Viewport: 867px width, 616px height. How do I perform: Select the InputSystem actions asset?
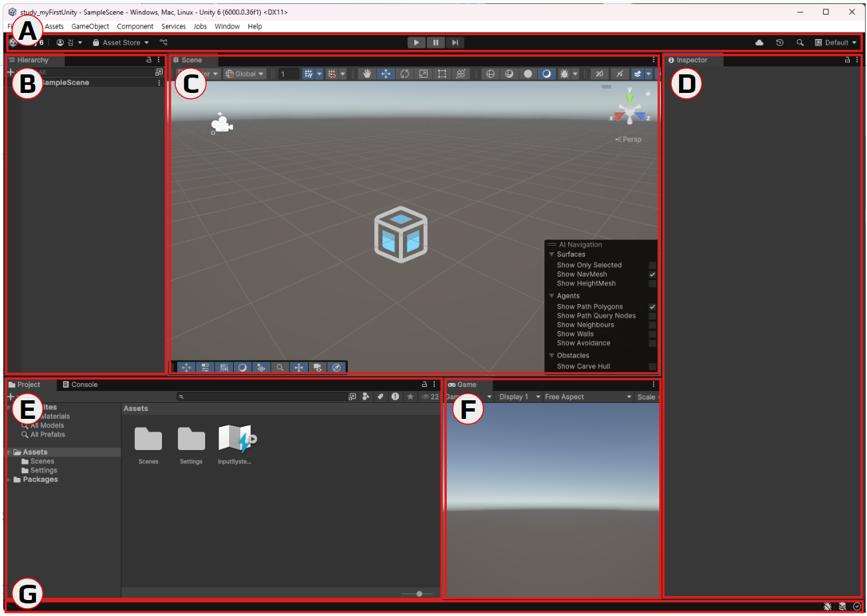point(235,439)
